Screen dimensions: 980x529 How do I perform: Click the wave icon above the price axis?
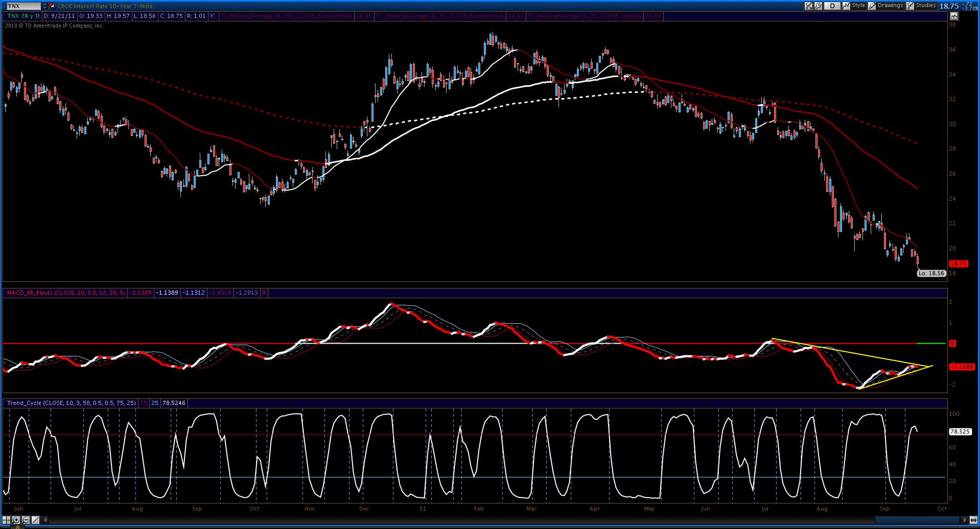click(x=953, y=16)
